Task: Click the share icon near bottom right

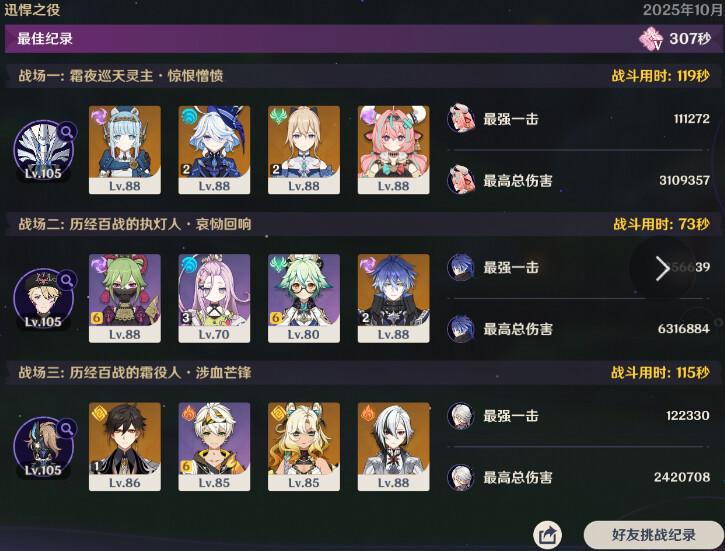Action: [547, 535]
